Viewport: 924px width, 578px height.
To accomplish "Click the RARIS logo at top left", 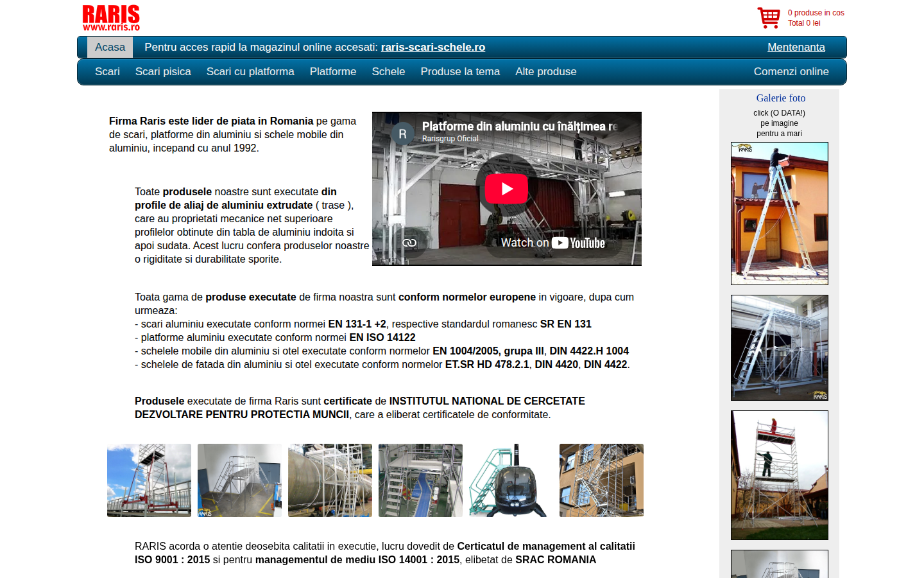I will coord(111,18).
